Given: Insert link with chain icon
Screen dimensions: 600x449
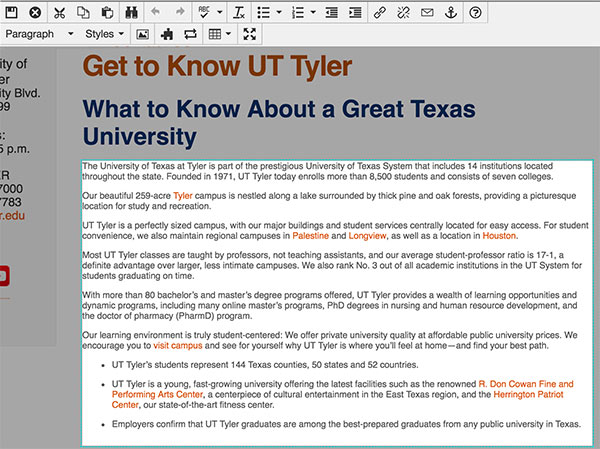Looking at the screenshot, I should click(379, 13).
